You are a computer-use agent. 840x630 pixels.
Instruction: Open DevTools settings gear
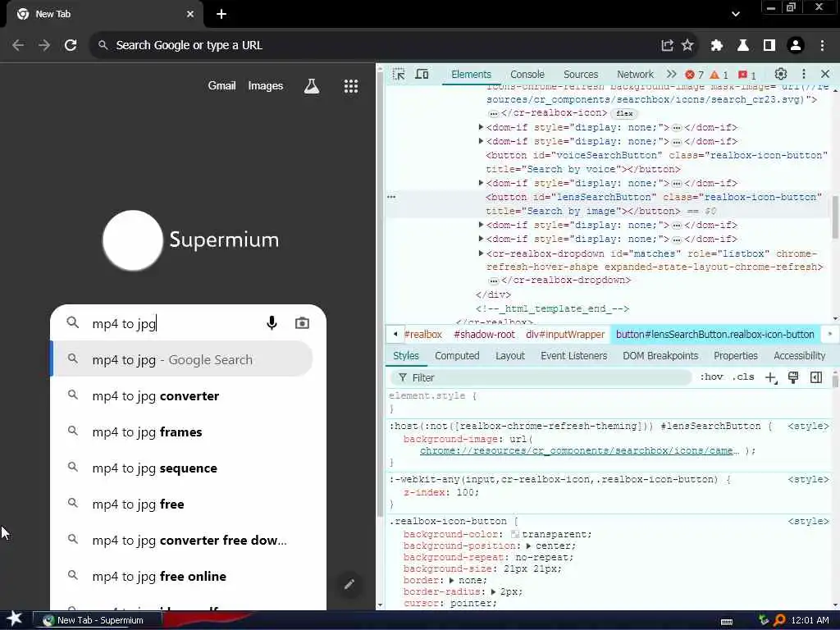coord(781,74)
